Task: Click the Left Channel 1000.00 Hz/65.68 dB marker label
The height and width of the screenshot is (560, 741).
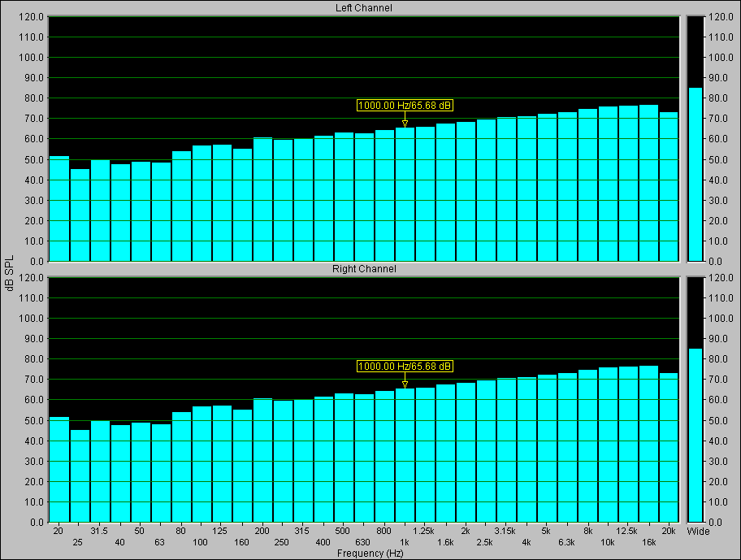Action: pos(405,106)
